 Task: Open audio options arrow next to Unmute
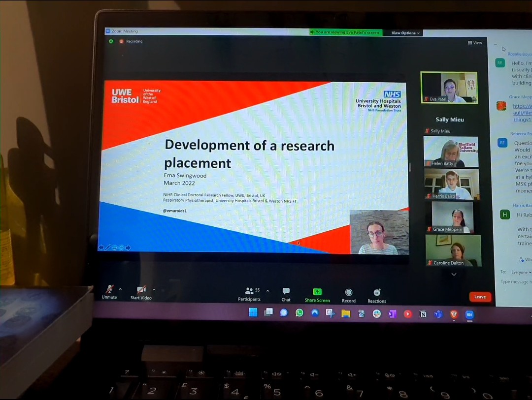[x=121, y=289]
